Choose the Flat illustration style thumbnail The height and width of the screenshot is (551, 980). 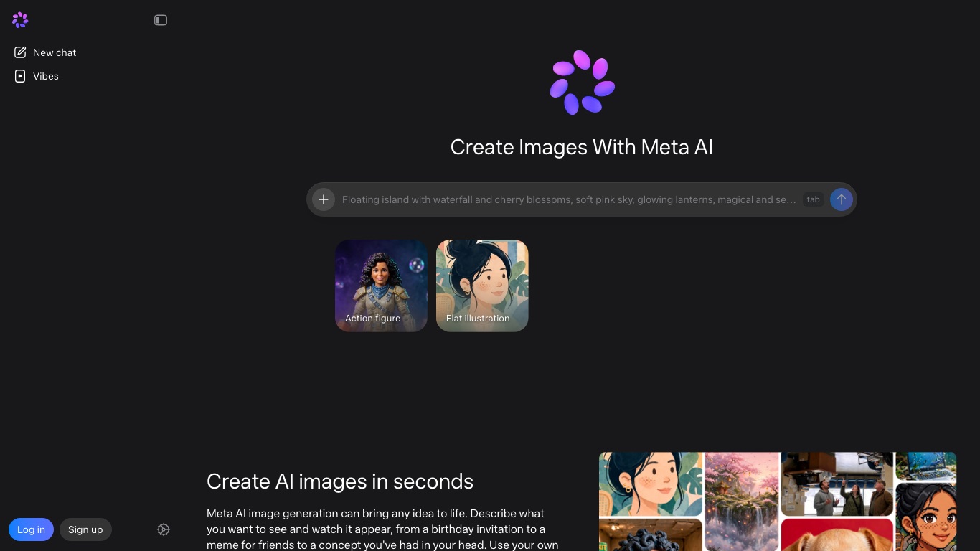click(x=482, y=286)
